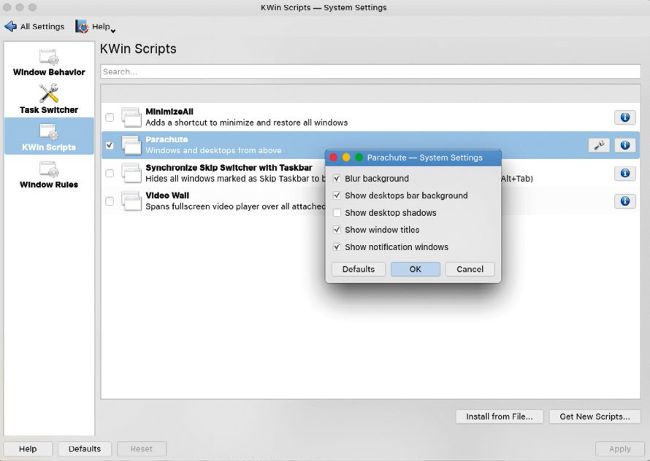This screenshot has height=461, width=650.
Task: Show info for Video Wall script
Action: pos(625,201)
